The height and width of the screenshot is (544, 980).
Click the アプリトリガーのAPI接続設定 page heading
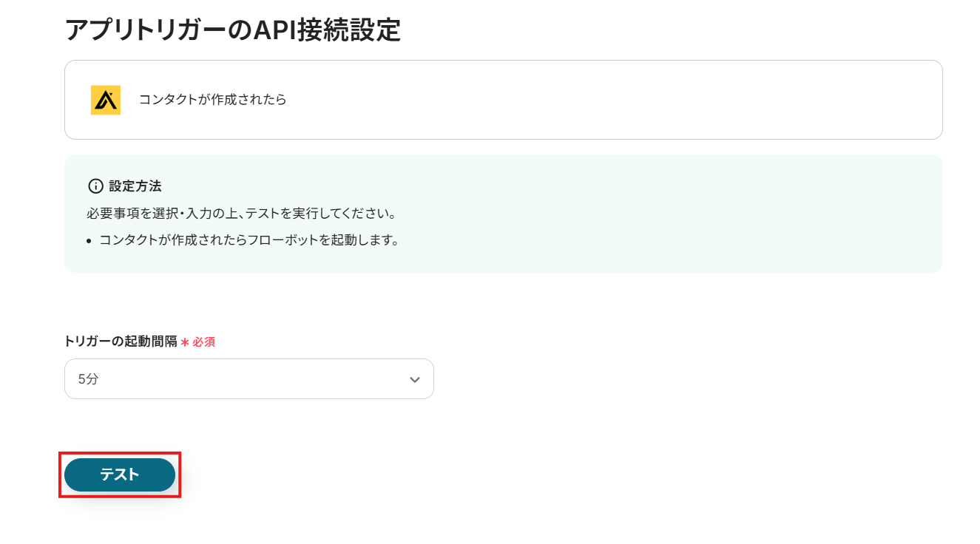coord(233,30)
